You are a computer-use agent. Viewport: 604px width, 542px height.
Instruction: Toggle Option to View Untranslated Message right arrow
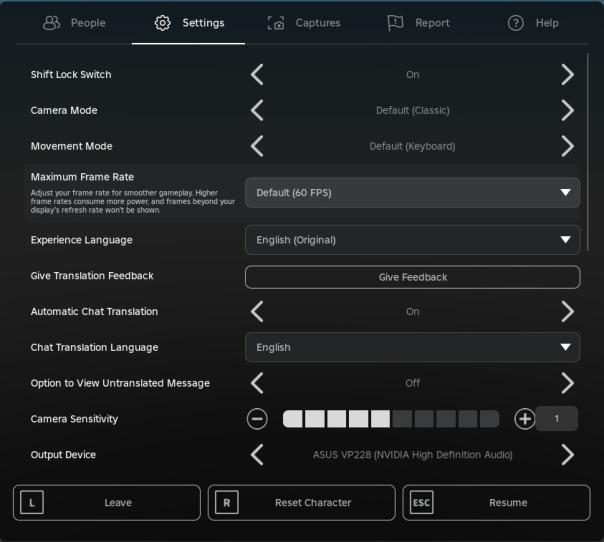(567, 383)
